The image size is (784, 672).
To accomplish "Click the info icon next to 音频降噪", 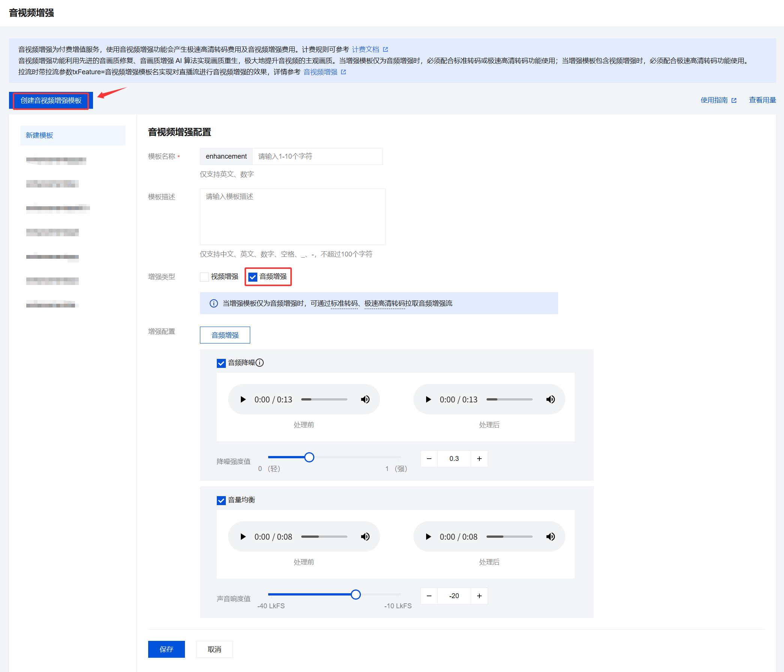I will click(x=260, y=363).
